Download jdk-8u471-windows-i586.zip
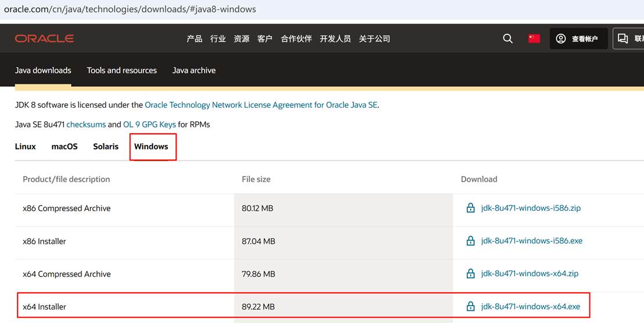 click(x=531, y=208)
